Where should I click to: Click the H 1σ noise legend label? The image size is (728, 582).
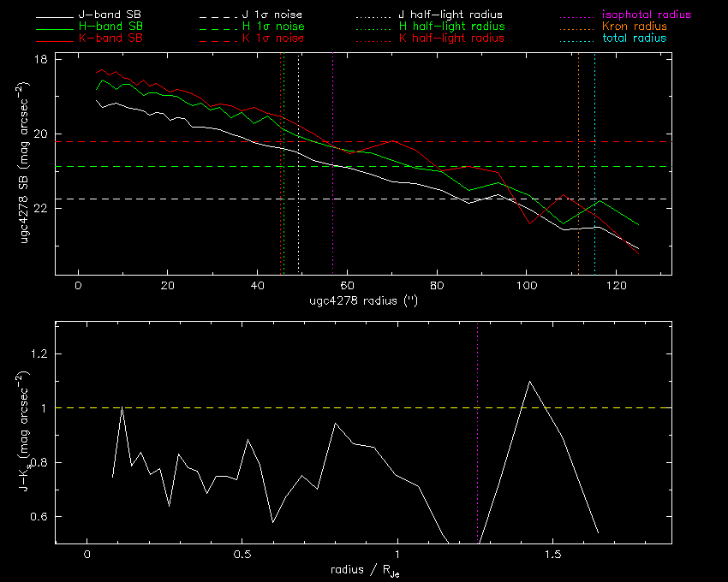pos(273,27)
